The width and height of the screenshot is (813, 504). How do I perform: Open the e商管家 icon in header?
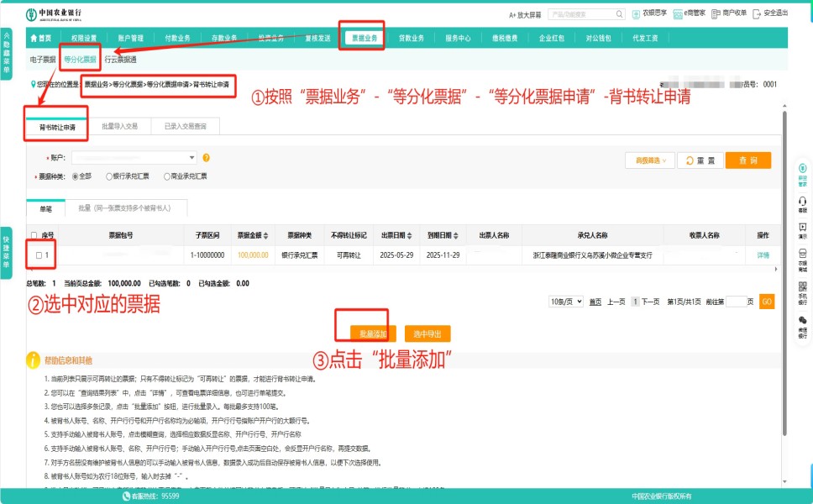(x=678, y=13)
